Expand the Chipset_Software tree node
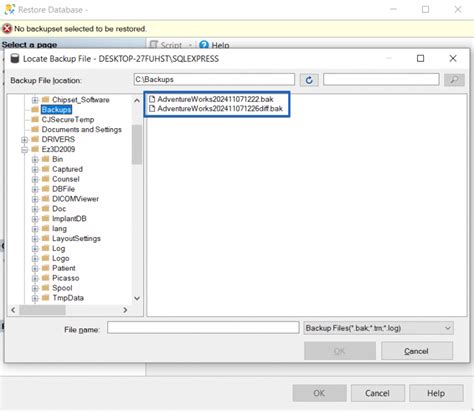The width and height of the screenshot is (474, 411). coord(35,100)
